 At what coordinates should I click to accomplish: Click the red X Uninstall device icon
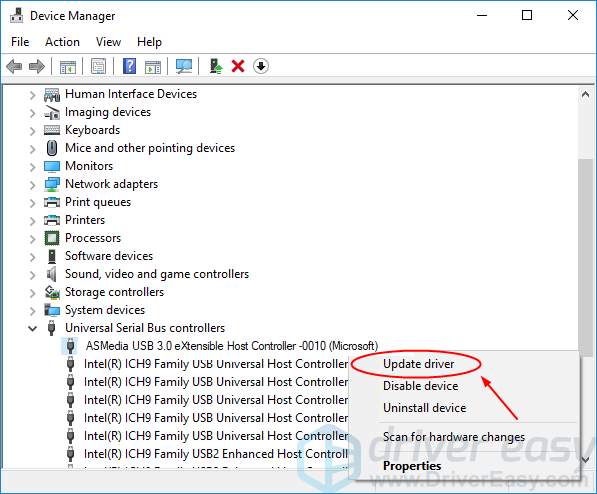click(x=238, y=66)
